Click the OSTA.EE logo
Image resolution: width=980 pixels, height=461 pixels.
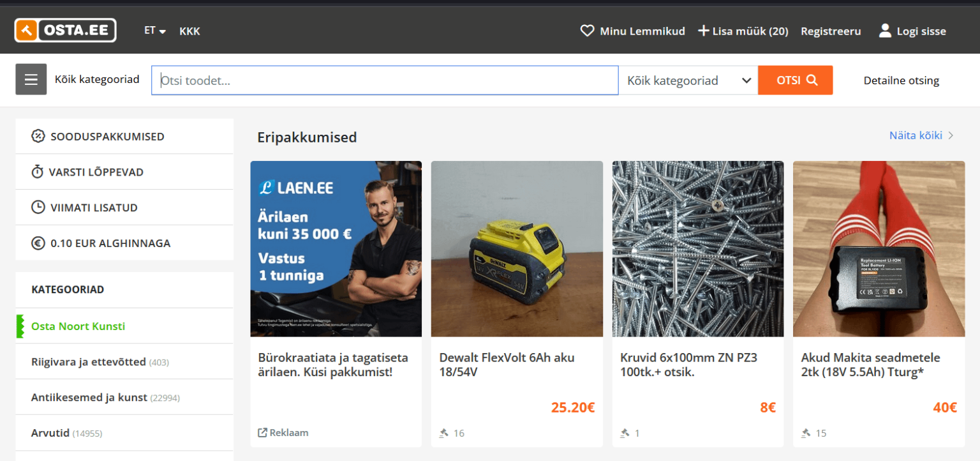[x=65, y=30]
